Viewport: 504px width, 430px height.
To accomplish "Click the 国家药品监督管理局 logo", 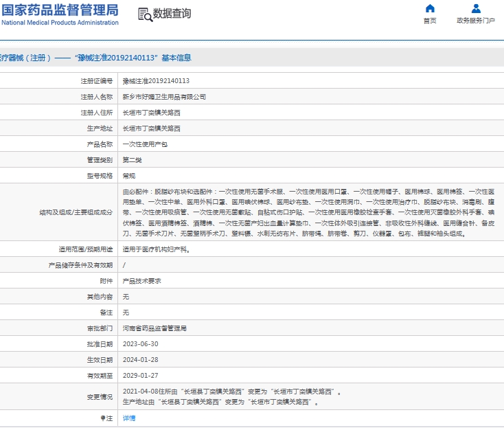I will point(59,10).
